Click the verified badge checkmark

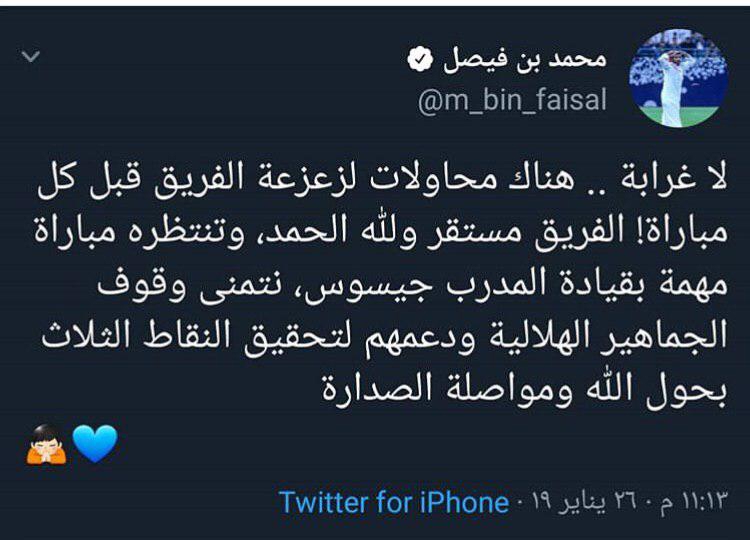click(x=418, y=60)
